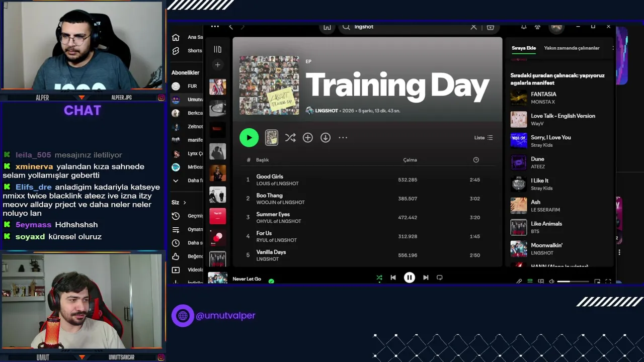The image size is (644, 362).
Task: Toggle the lyrics microphone icon
Action: click(x=519, y=282)
